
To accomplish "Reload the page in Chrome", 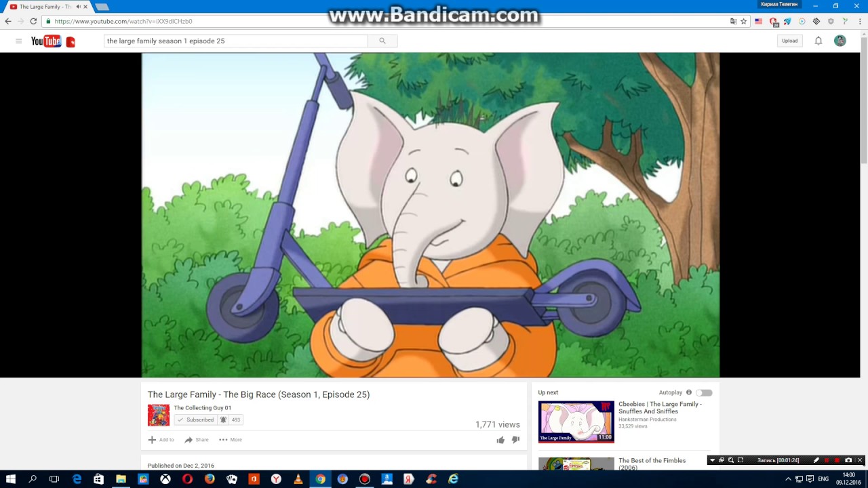I will pyautogui.click(x=33, y=21).
